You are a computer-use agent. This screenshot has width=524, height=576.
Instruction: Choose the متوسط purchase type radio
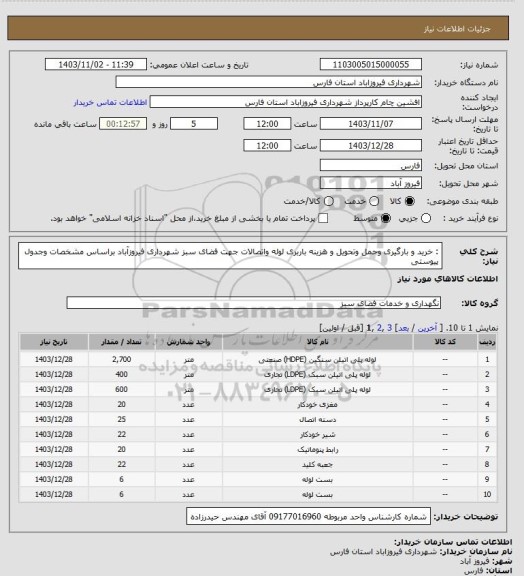pos(385,218)
